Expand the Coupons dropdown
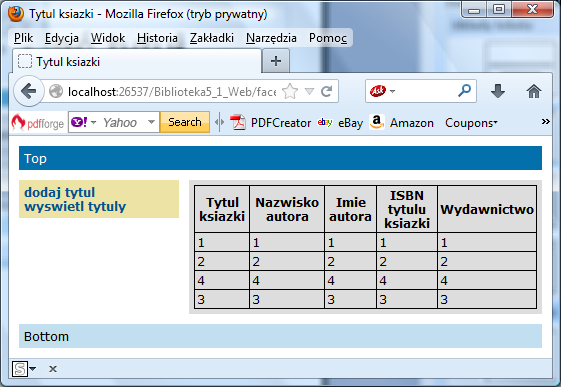 click(x=496, y=123)
